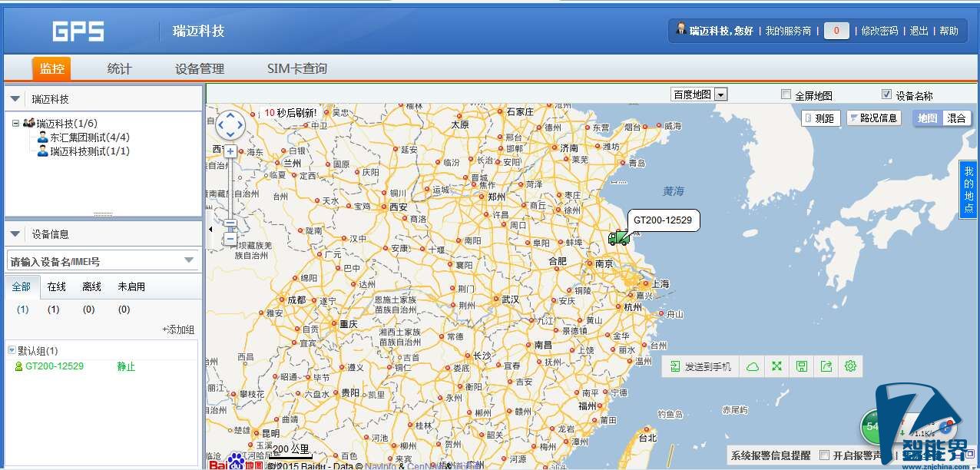Open 我的地点 side tab
The width and height of the screenshot is (980, 470).
coord(969,189)
